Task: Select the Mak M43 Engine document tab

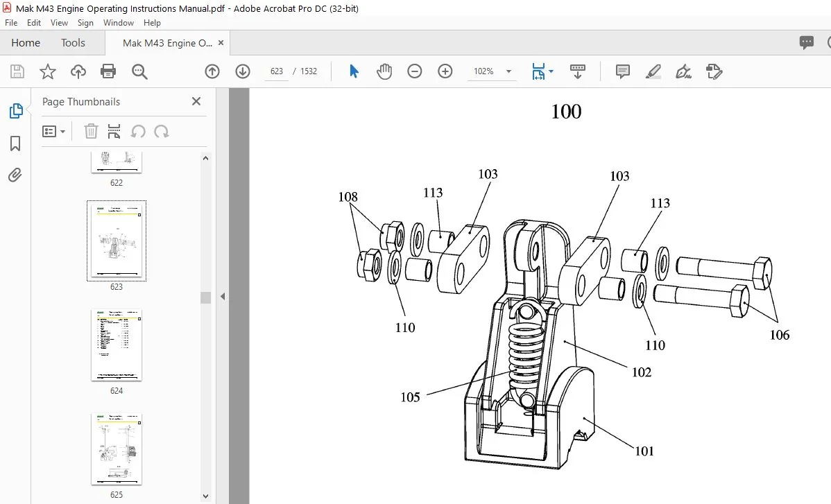Action: coord(167,43)
